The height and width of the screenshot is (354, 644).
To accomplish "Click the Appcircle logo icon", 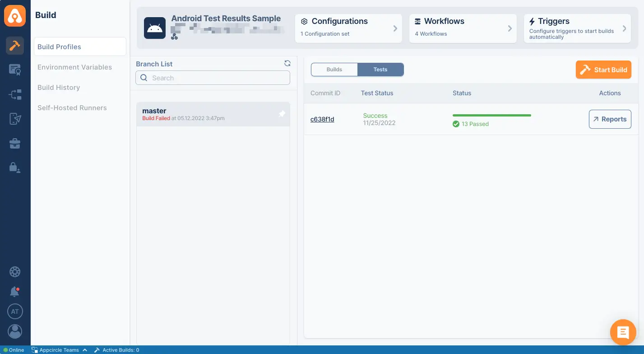I will (15, 15).
